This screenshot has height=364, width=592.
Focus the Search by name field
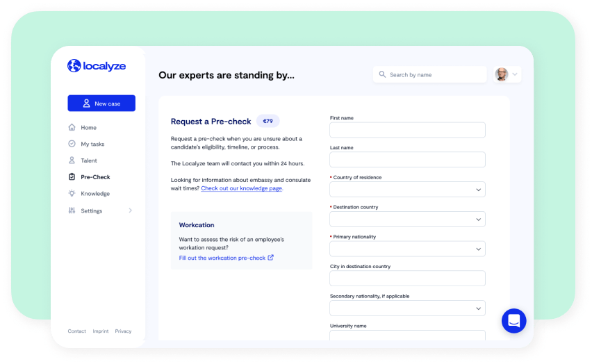(x=429, y=74)
